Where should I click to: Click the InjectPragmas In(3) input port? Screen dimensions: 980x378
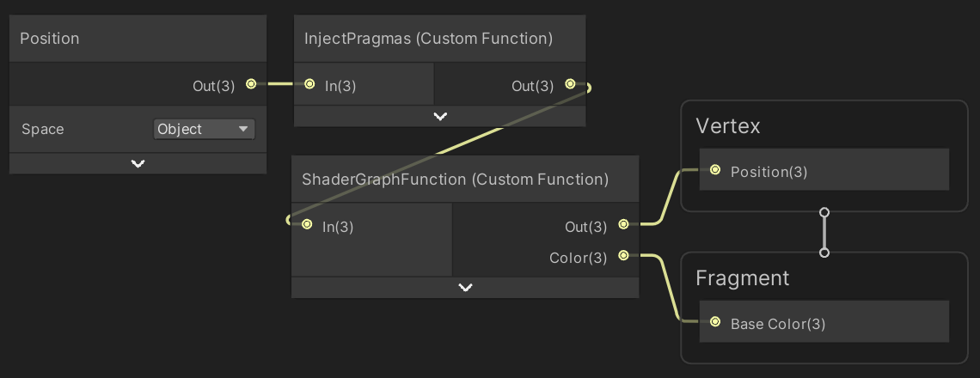309,83
